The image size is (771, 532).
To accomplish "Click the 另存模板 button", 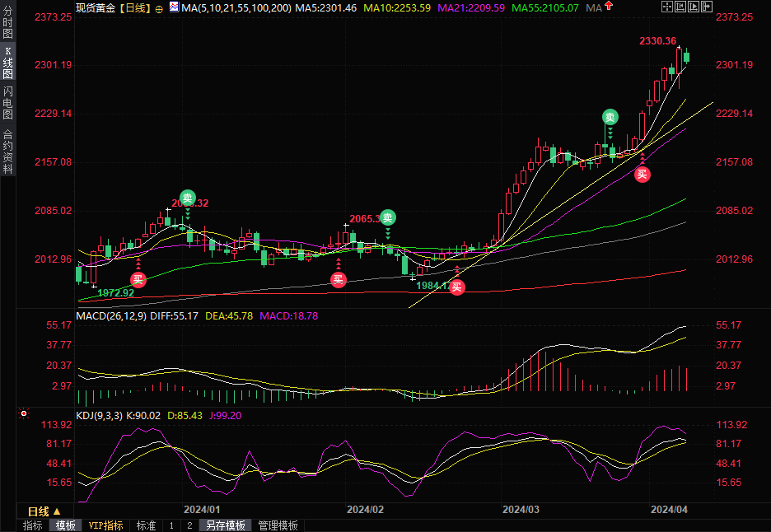I will tap(225, 525).
